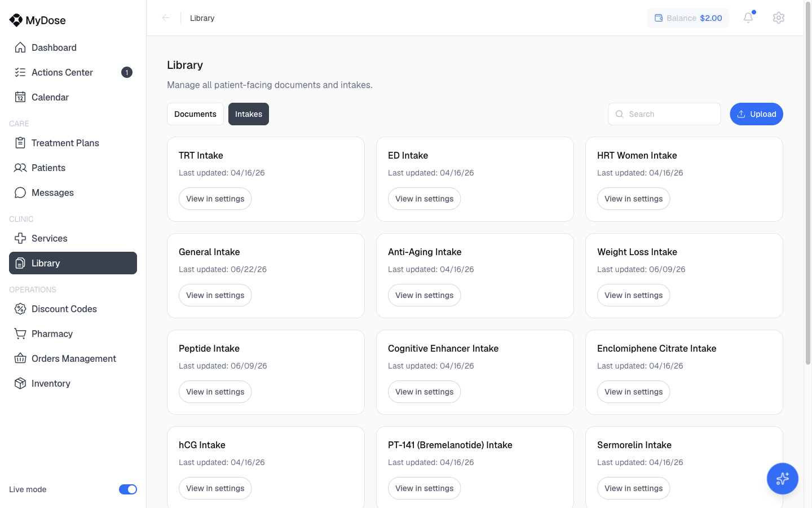Open Dashboard via its home icon

tap(20, 47)
